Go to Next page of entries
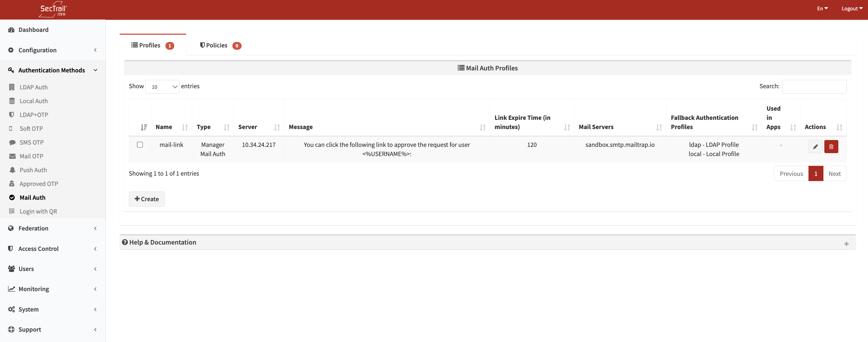Viewport: 868px width, 342px height. pyautogui.click(x=834, y=174)
